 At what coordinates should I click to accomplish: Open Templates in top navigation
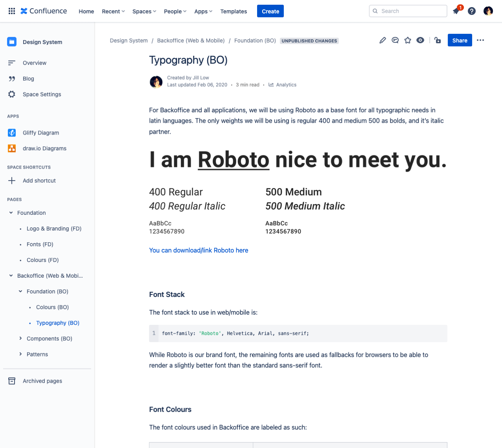234,11
